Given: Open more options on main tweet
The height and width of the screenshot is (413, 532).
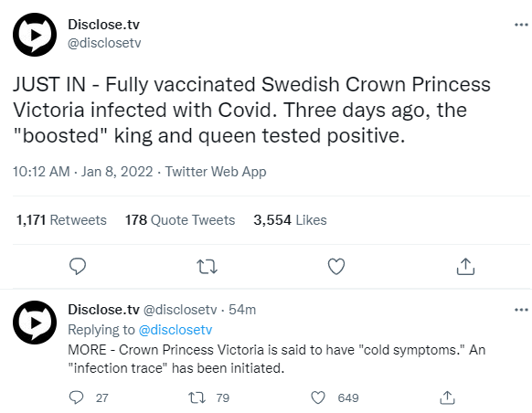Looking at the screenshot, I should [521, 25].
